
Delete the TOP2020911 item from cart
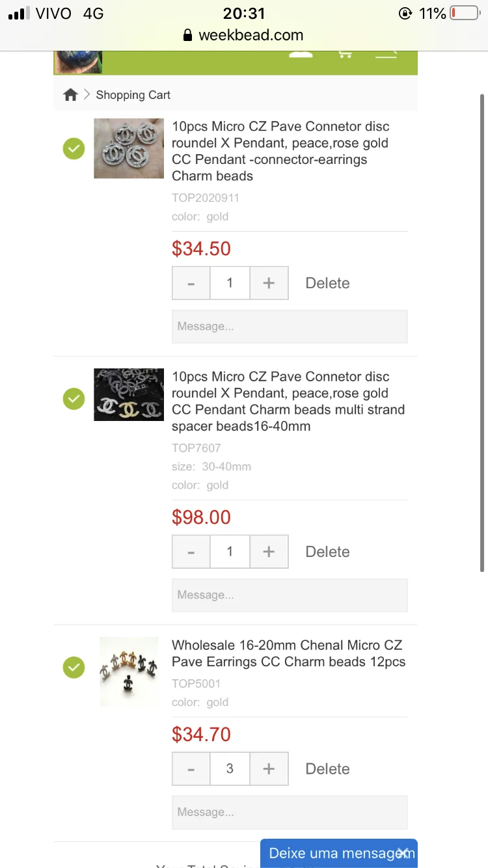(327, 283)
